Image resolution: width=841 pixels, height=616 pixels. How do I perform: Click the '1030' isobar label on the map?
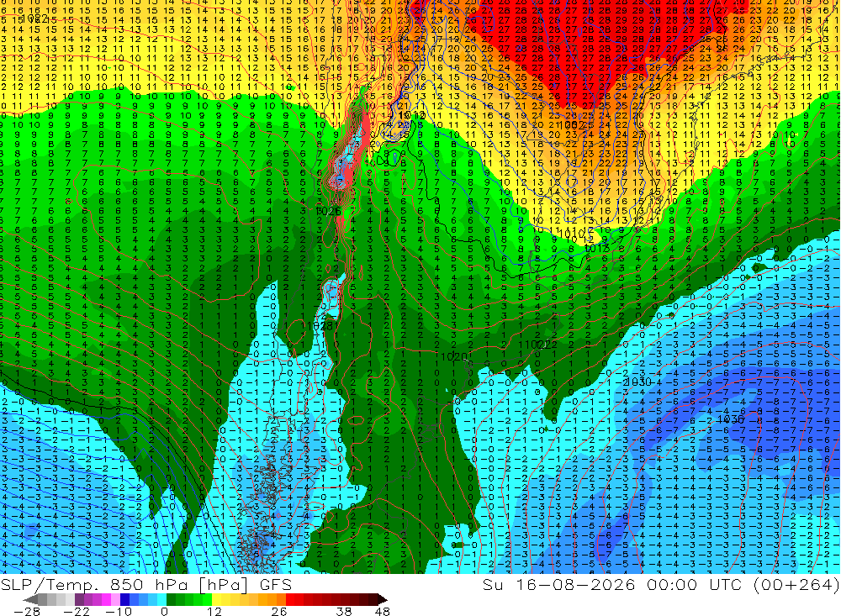[637, 382]
